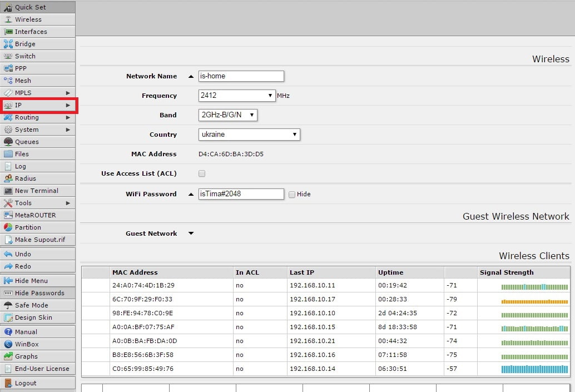Screen dimensions: 575x392
Task: Collapse the WiFi Password field arrow
Action: pos(191,194)
